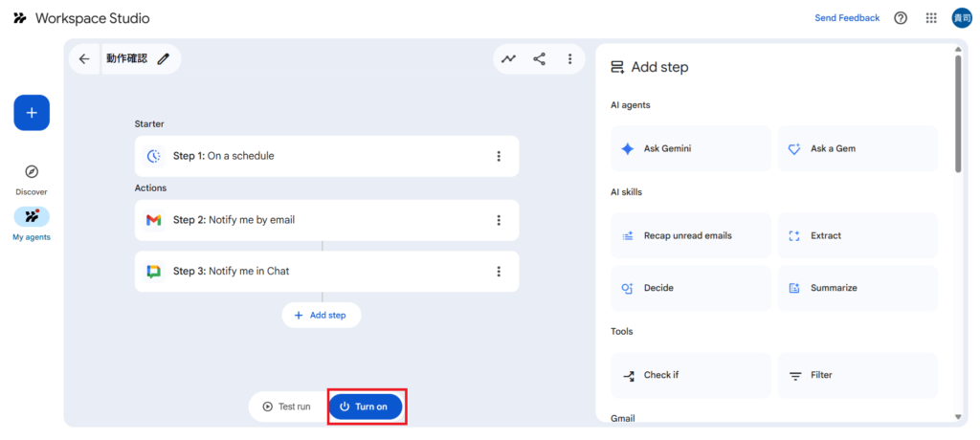980x440 pixels.
Task: Click the blue plus create button
Action: (32, 113)
